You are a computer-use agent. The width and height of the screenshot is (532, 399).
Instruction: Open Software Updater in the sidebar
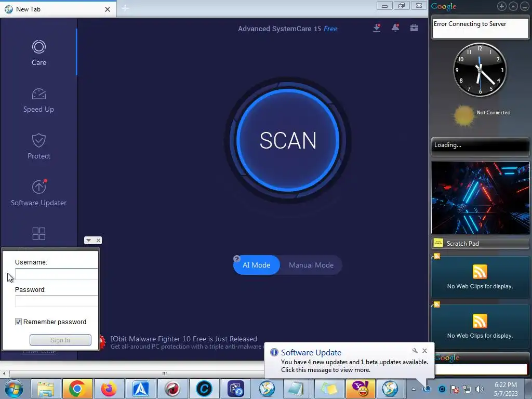38,193
